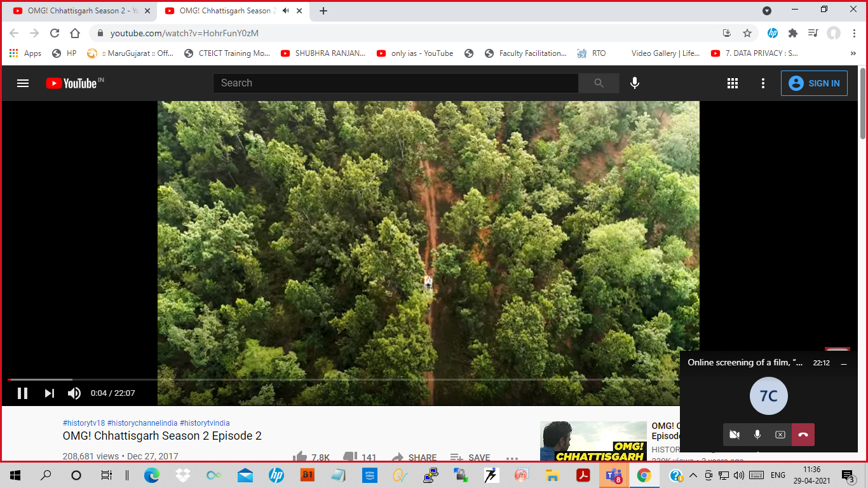Click the browser back arrow
Screen dimensions: 868x488
click(14, 33)
